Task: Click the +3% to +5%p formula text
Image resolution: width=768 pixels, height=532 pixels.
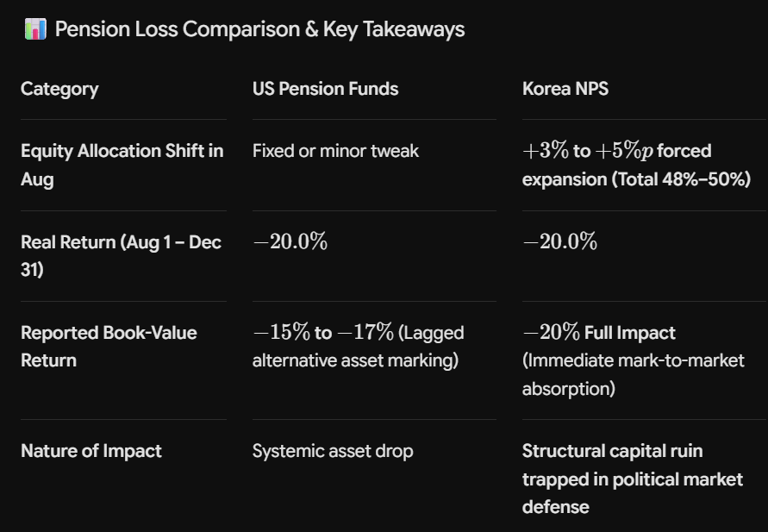Action: [x=588, y=150]
